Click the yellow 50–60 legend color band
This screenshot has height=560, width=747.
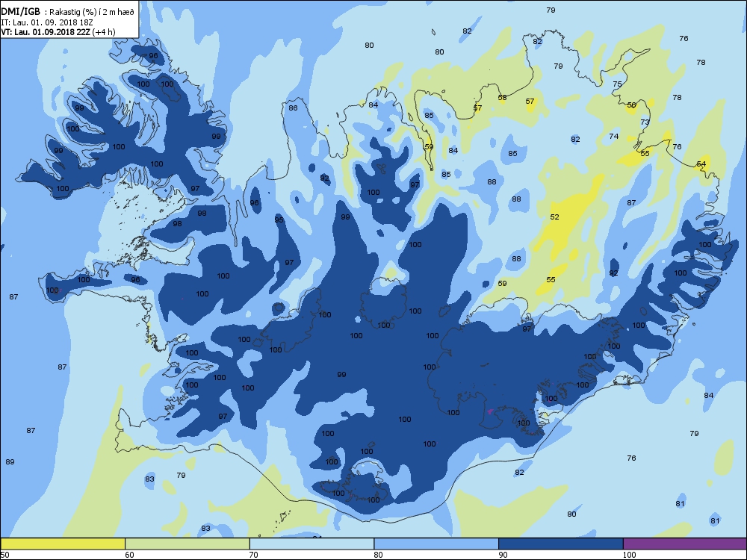pos(63,544)
